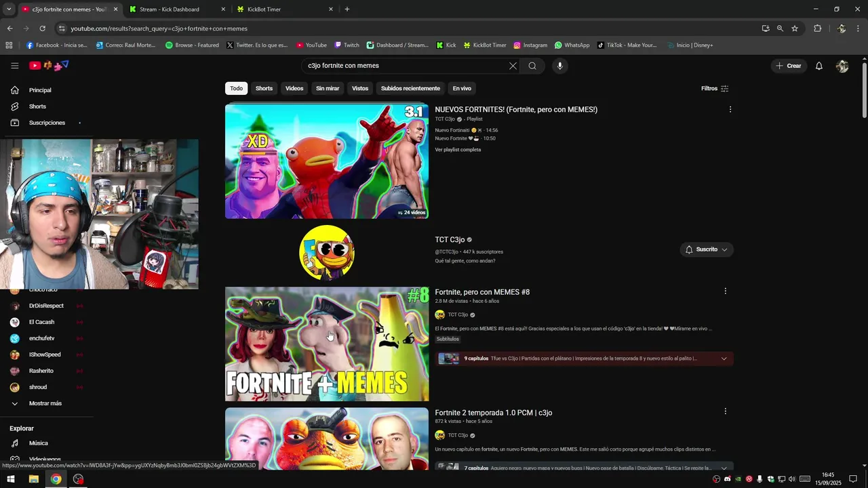Open the Windows notification center
This screenshot has width=868, height=488.
coord(853,479)
